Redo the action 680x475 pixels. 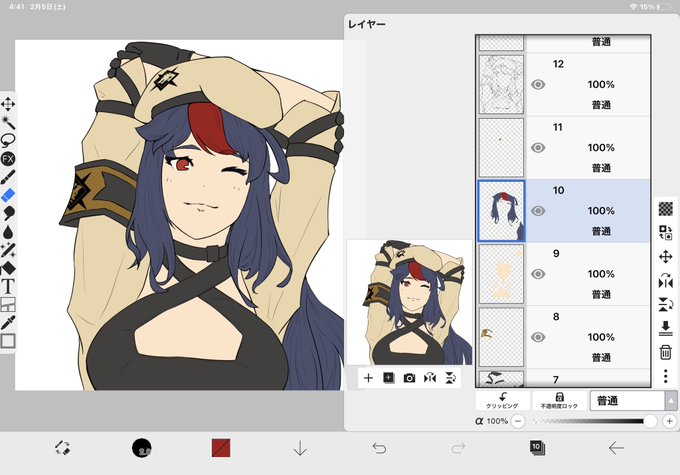click(458, 448)
